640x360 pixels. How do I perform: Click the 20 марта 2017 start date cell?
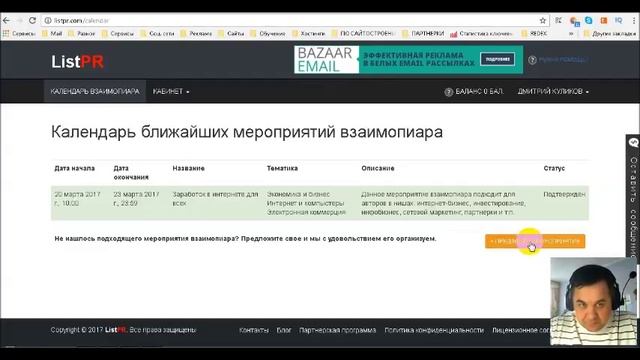tap(77, 199)
